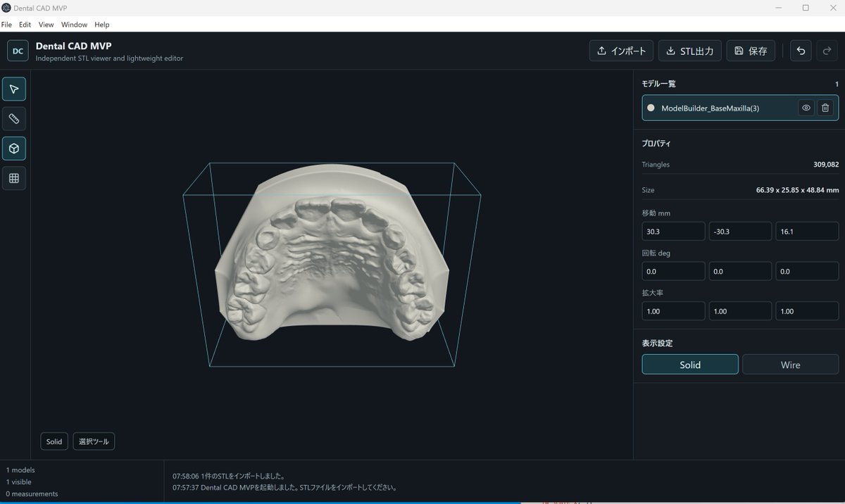Delete ModelBuilder_BaseMaxilla(3) with trash icon
Image resolution: width=845 pixels, height=504 pixels.
point(826,108)
